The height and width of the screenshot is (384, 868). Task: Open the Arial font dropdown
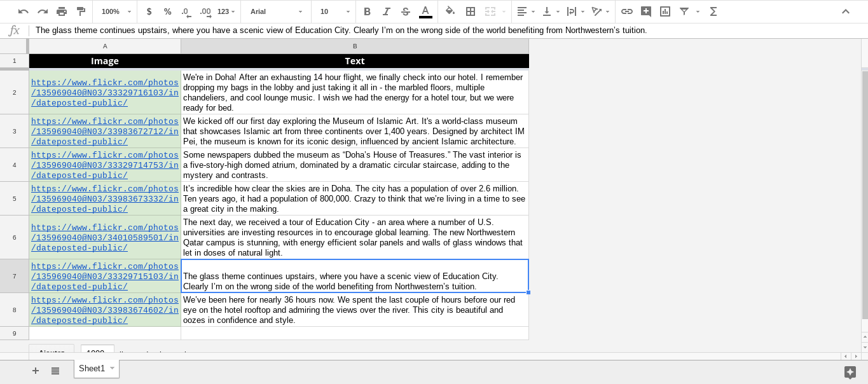(x=277, y=11)
